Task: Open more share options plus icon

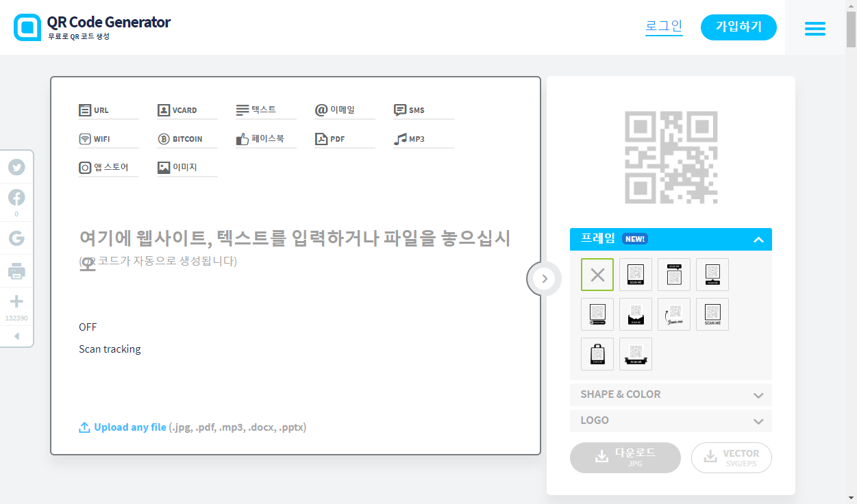Action: tap(16, 301)
